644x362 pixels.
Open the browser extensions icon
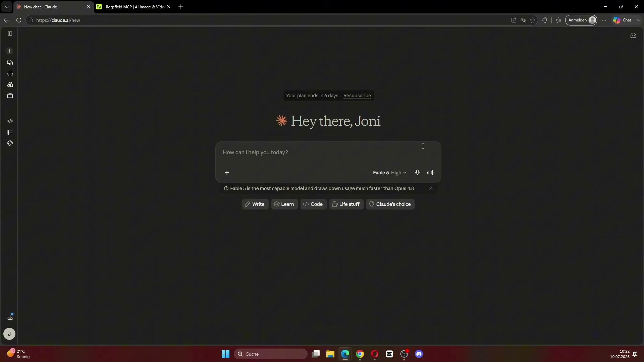(545, 20)
